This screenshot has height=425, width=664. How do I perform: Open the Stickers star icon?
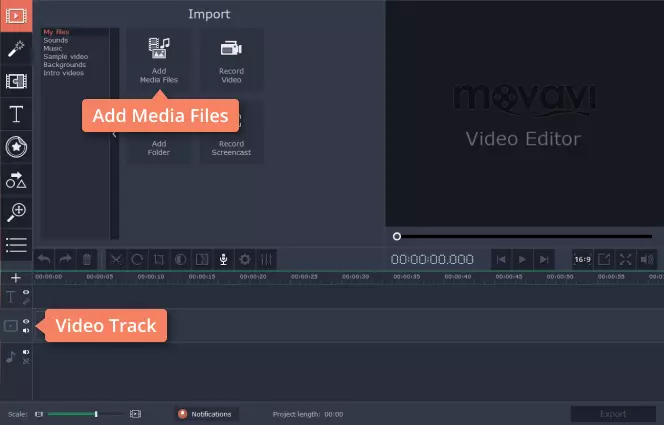(16, 147)
